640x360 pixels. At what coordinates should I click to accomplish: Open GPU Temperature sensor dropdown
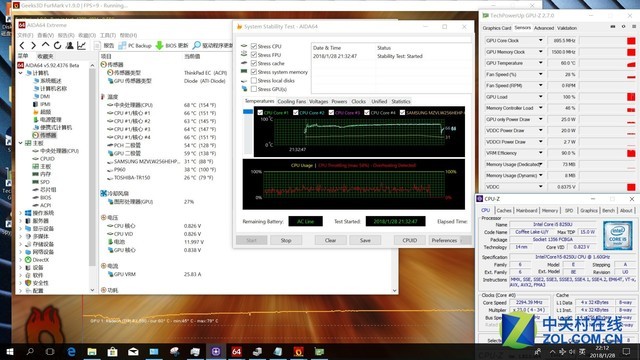[541, 63]
